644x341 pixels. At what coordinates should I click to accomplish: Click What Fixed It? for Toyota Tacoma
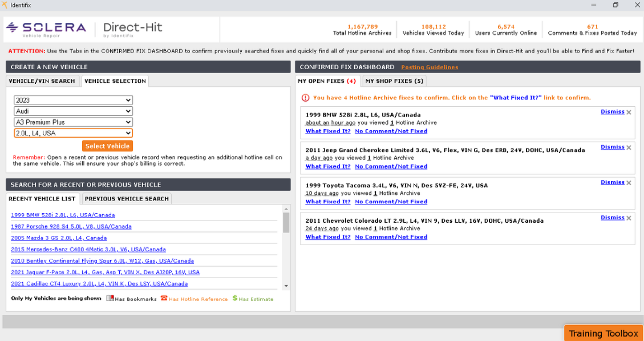(x=328, y=202)
